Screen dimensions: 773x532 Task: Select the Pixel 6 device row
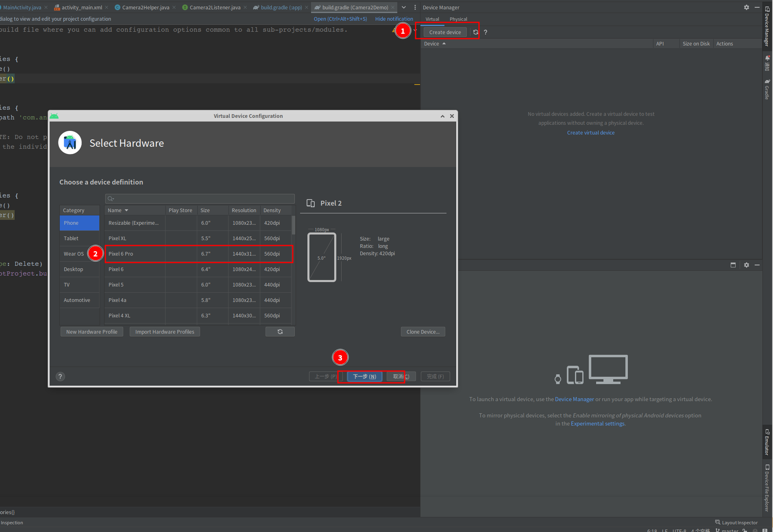tap(198, 269)
